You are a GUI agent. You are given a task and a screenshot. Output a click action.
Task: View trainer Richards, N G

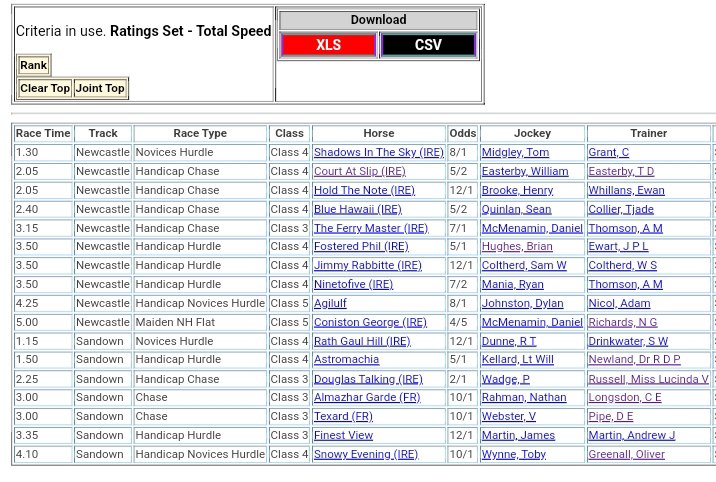[x=623, y=322]
